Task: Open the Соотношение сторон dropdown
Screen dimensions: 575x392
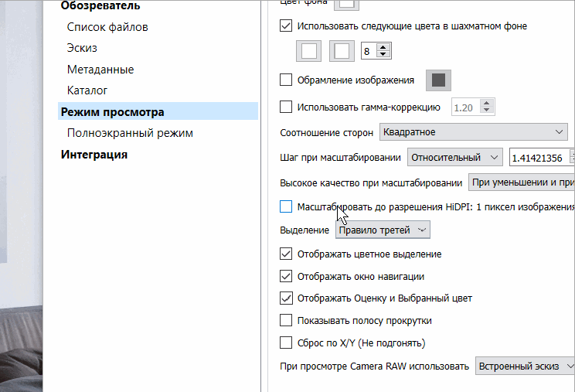Action: 475,132
